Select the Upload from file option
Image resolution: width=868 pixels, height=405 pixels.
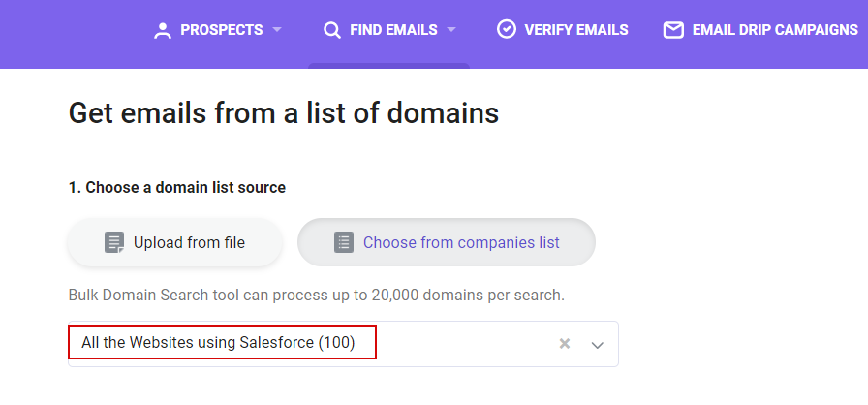[175, 242]
